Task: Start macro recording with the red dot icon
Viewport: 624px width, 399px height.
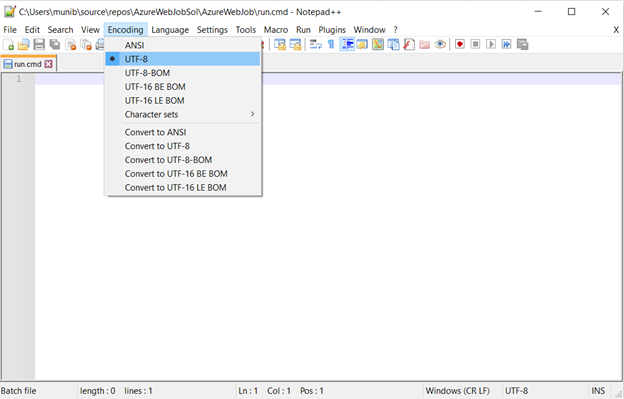Action: 460,45
